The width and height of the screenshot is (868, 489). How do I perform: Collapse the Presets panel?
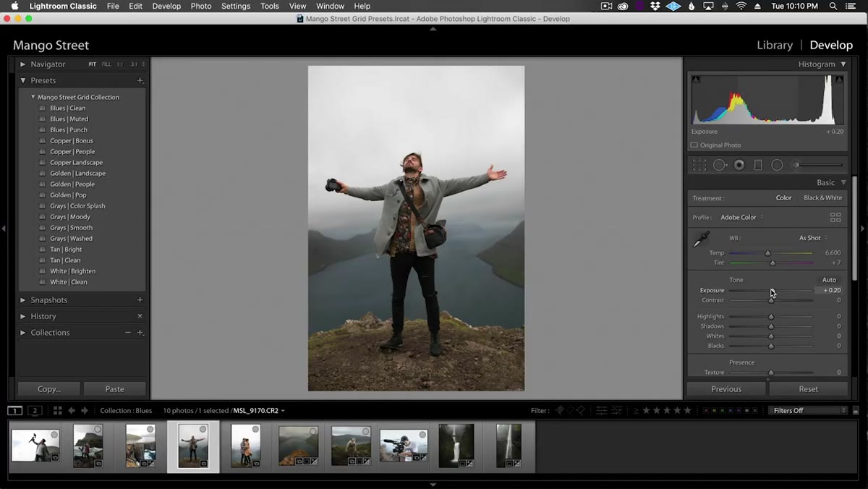click(23, 80)
